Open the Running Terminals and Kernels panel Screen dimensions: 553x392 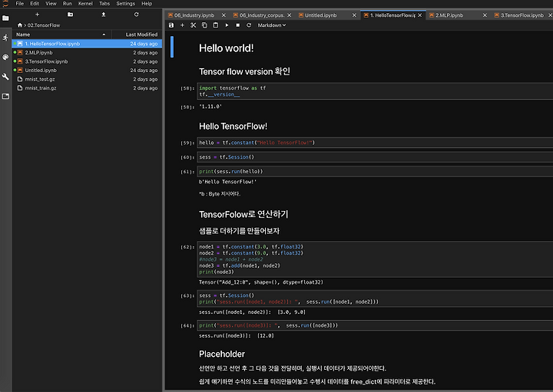(5, 38)
